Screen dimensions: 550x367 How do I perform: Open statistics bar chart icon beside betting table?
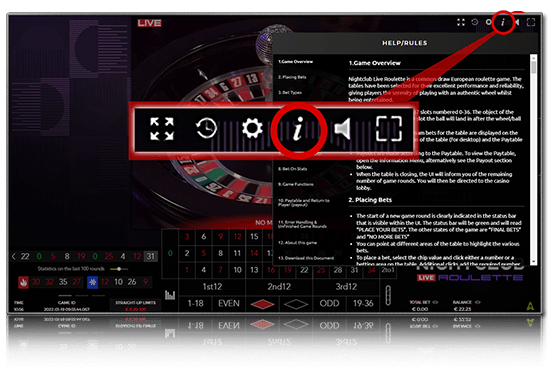170,295
